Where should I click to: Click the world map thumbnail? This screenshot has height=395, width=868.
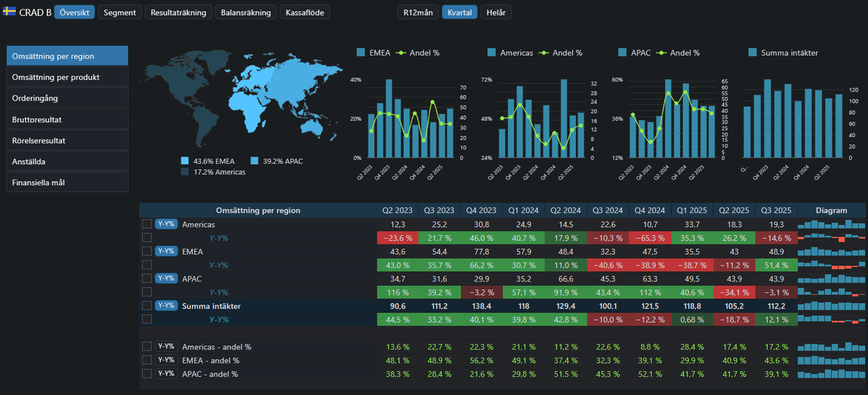242,98
